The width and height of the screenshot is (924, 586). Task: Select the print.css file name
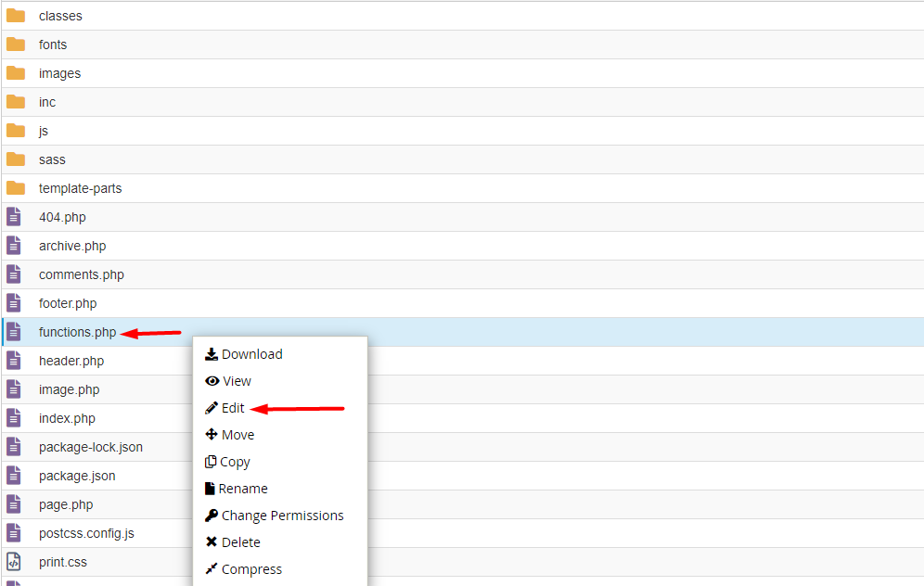click(x=63, y=563)
